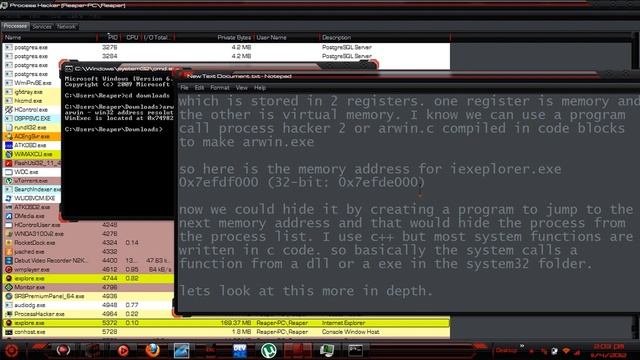This screenshot has width=640, height=360.
Task: Open the Format menu in Notepad
Action: click(220, 88)
